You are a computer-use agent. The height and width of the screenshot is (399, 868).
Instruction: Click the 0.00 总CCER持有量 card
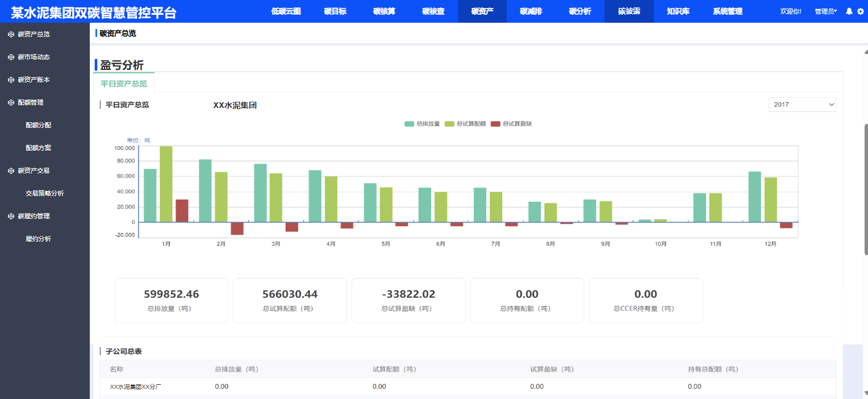646,301
